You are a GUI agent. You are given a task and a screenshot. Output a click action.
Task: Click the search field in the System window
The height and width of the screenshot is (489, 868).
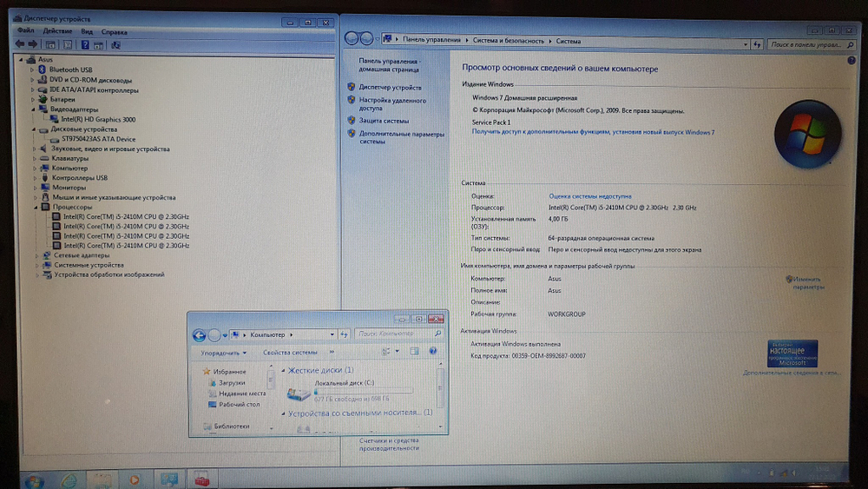click(x=812, y=44)
